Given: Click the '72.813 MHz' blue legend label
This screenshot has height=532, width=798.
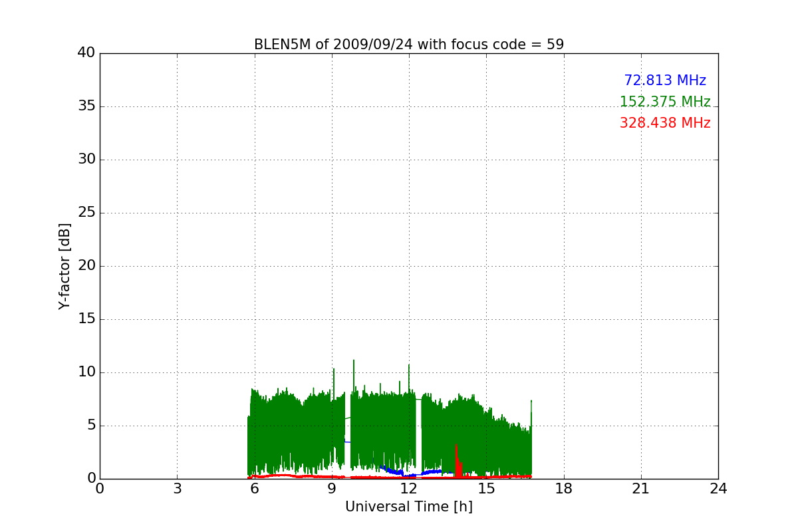Looking at the screenshot, I should point(665,80).
